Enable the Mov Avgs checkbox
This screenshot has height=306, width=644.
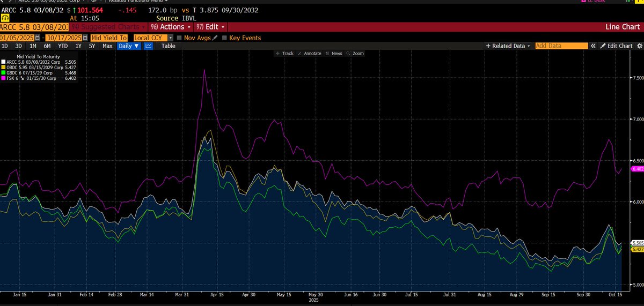point(179,38)
